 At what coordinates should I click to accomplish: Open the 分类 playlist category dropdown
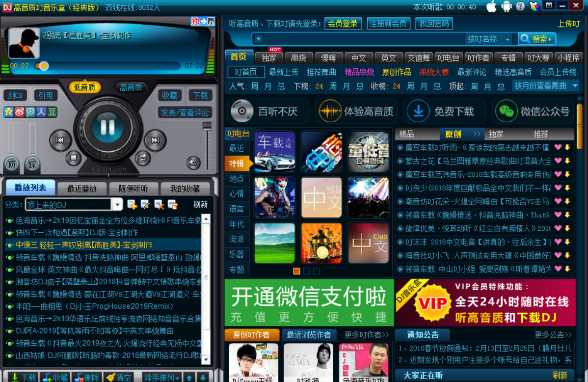point(118,204)
